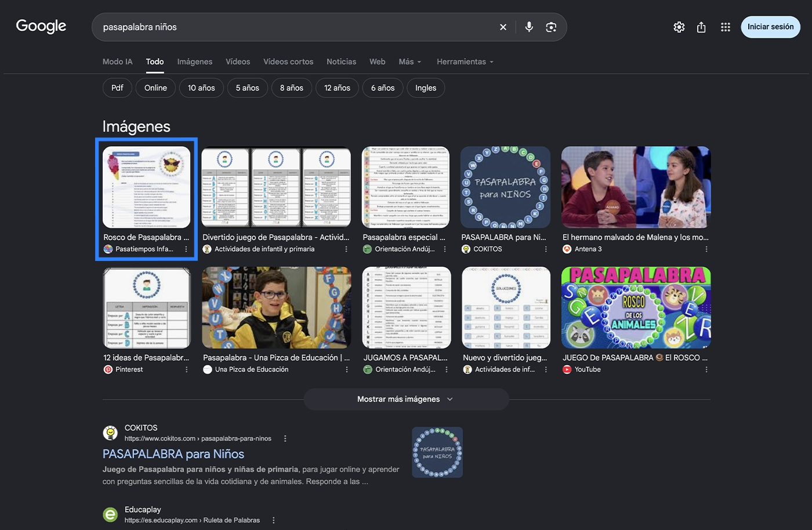Open the Herramientas dropdown
Viewport: 812px width, 530px height.
[x=465, y=61]
